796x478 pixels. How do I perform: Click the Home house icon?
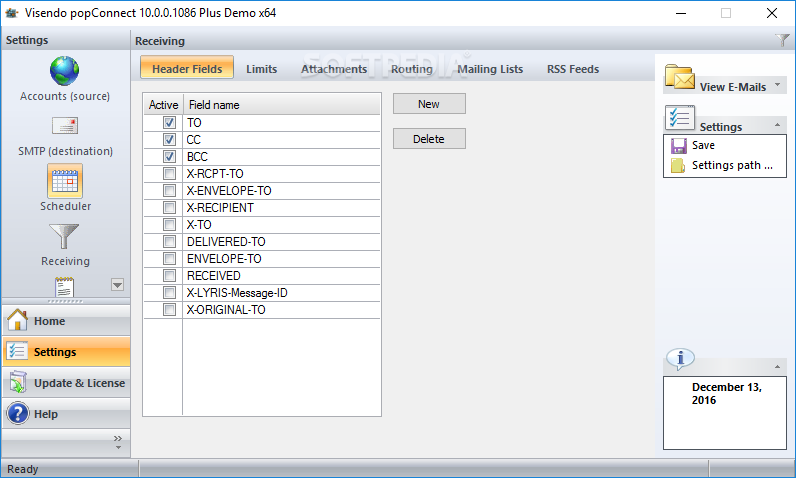tap(18, 320)
